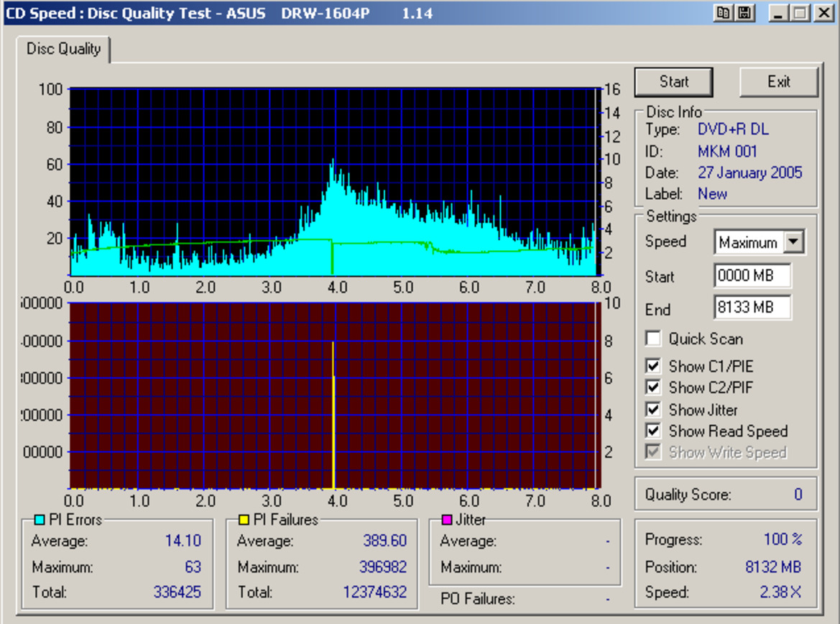The image size is (840, 624).
Task: Click the date 27 January 2005
Action: pos(750,173)
